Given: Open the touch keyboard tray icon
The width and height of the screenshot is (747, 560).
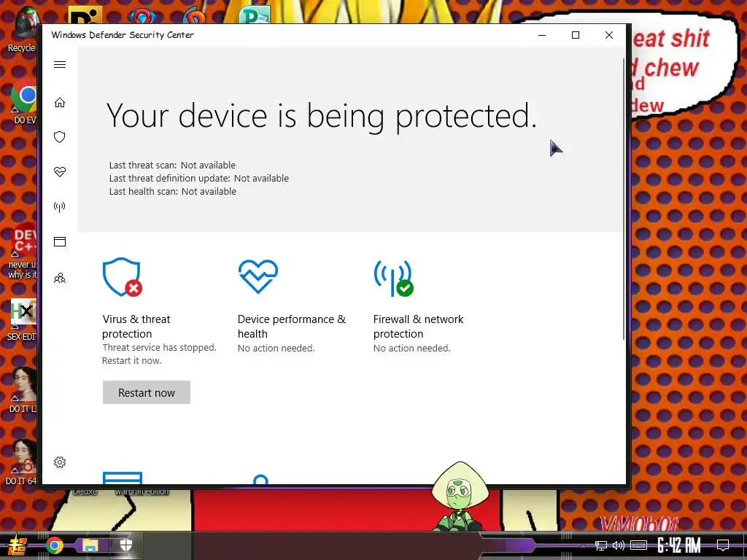Looking at the screenshot, I should point(638,545).
